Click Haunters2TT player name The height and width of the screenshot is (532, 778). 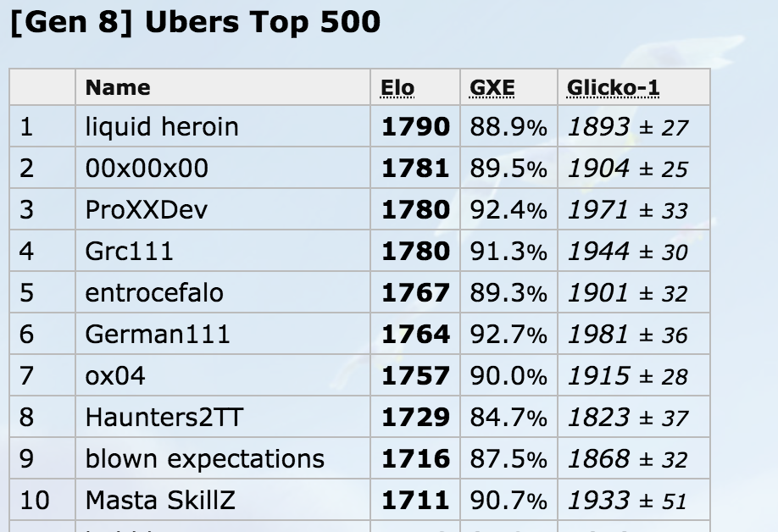164,417
